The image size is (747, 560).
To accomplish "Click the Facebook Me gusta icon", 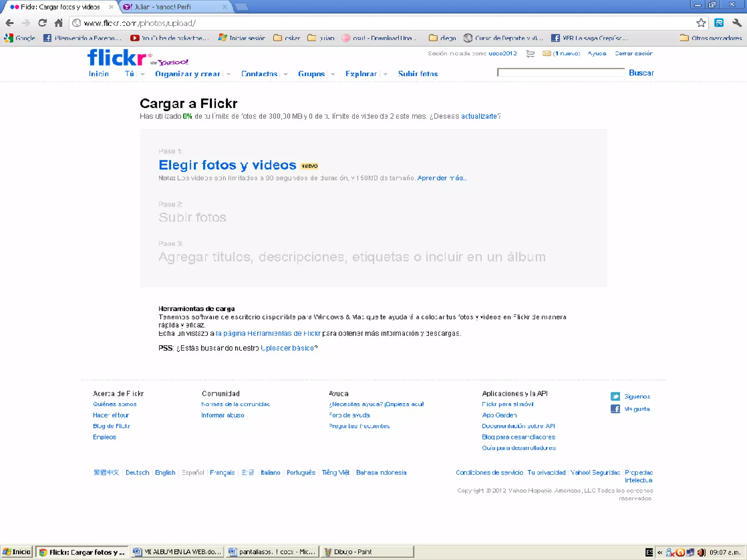I will [615, 409].
